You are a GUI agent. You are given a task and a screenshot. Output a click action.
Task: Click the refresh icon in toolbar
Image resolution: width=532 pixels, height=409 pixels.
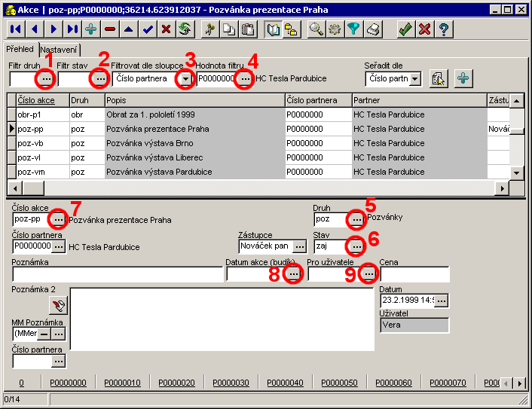pyautogui.click(x=185, y=29)
